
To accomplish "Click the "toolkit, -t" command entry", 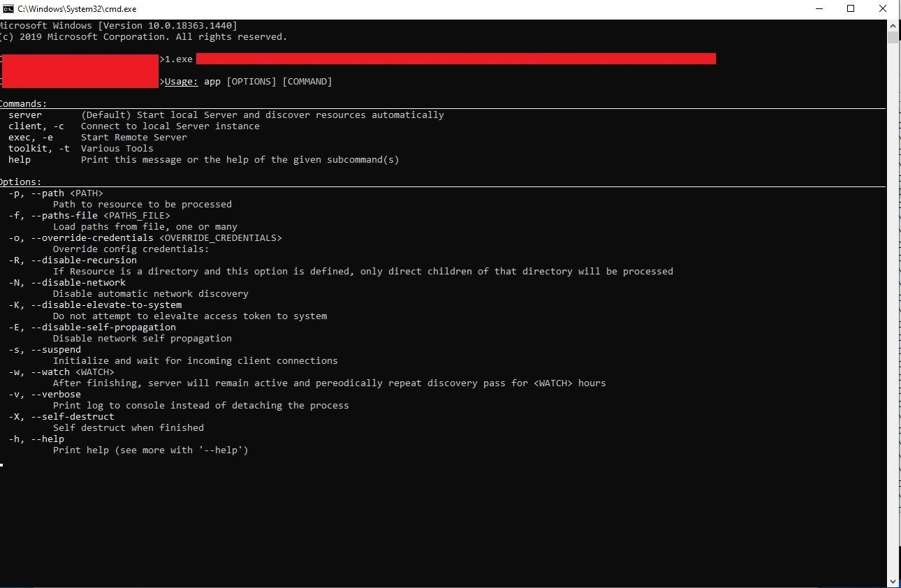I will pyautogui.click(x=39, y=149).
